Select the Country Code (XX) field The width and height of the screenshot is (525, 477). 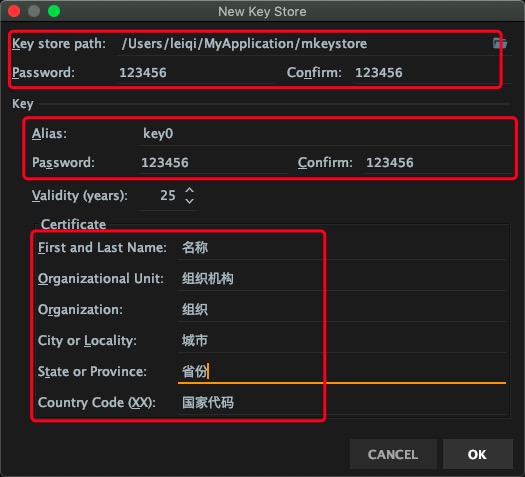click(x=342, y=403)
